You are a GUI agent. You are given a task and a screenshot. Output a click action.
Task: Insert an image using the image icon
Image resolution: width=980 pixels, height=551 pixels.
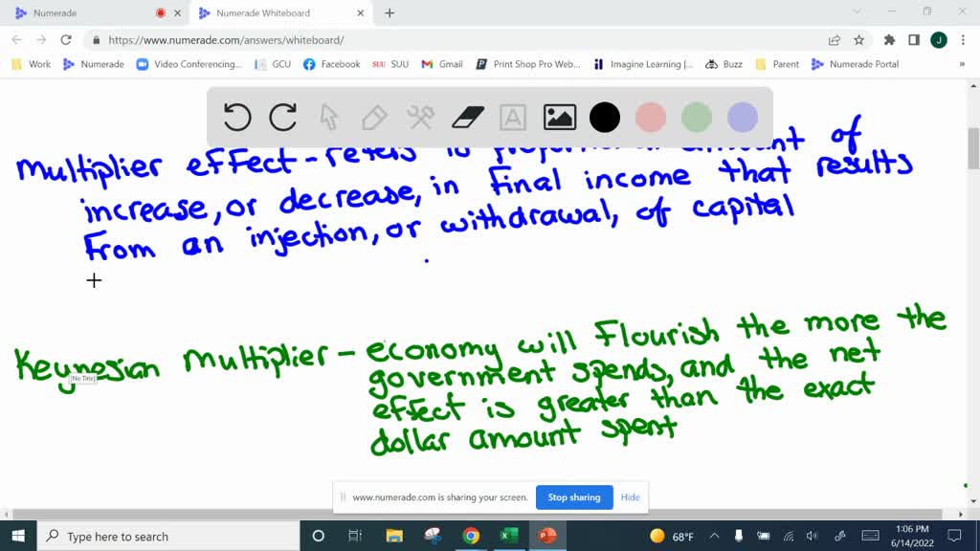pos(559,117)
